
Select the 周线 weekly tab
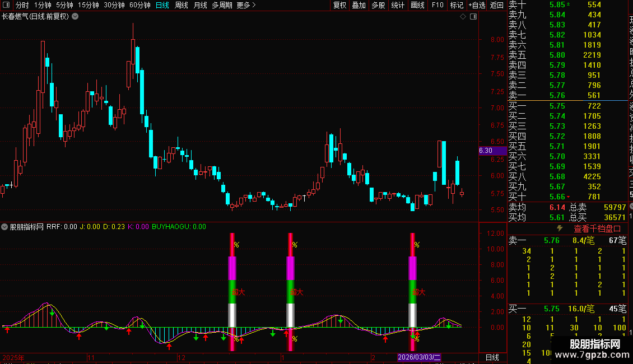pyautogui.click(x=181, y=5)
